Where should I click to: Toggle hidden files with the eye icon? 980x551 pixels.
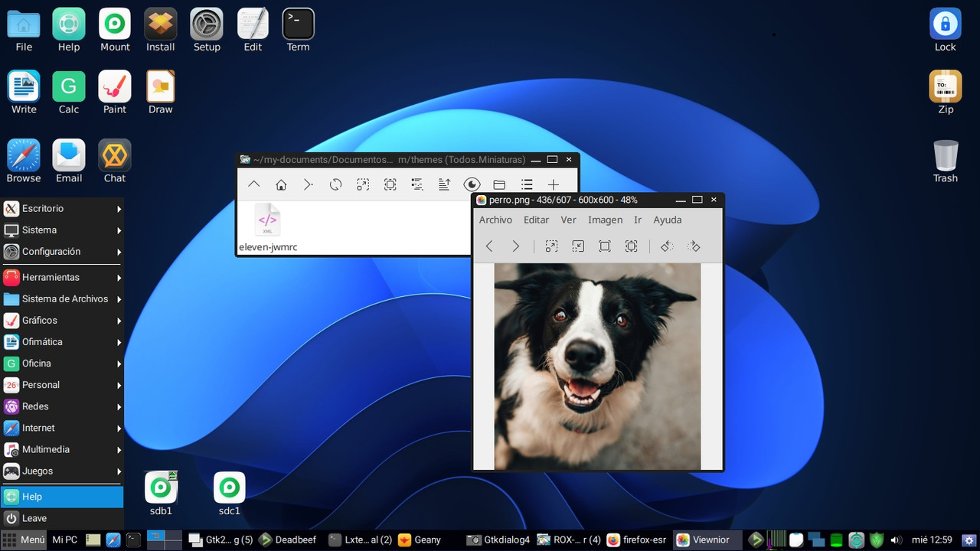pyautogui.click(x=472, y=184)
